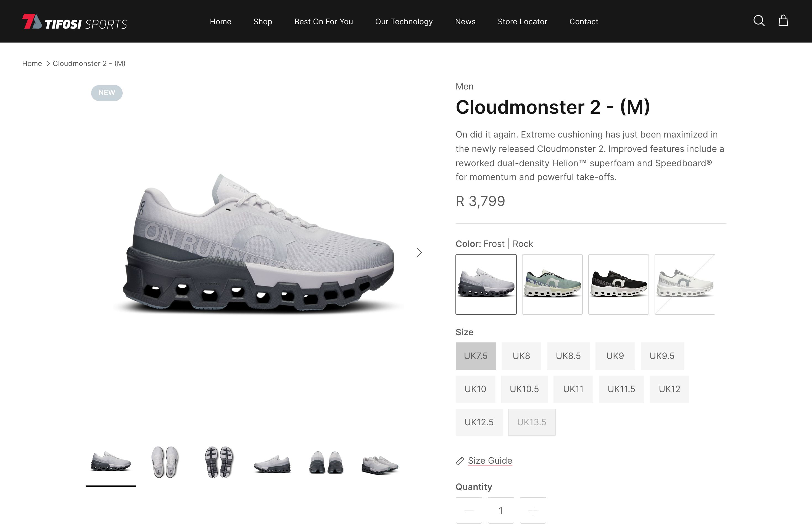Open the shopping bag cart icon
This screenshot has height=528, width=812.
[783, 20]
